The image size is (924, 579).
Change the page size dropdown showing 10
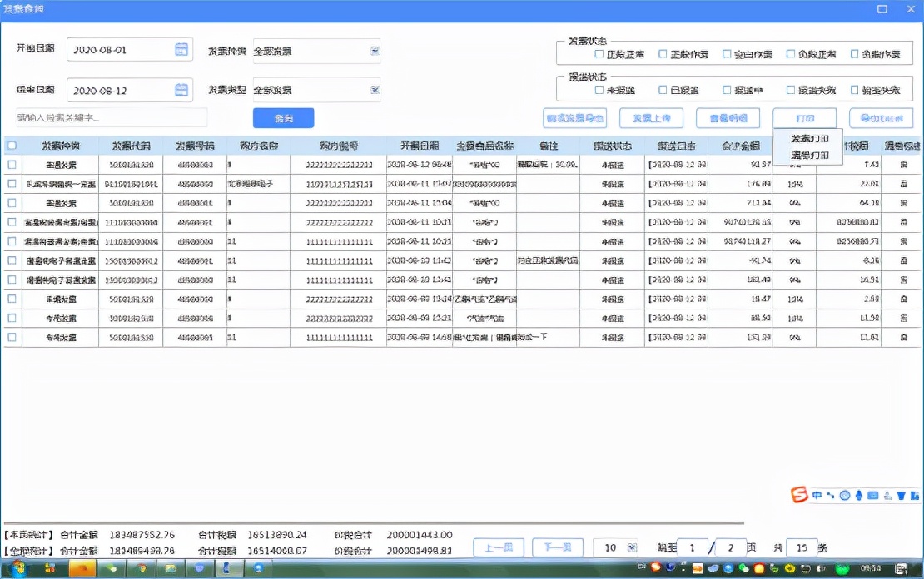615,547
